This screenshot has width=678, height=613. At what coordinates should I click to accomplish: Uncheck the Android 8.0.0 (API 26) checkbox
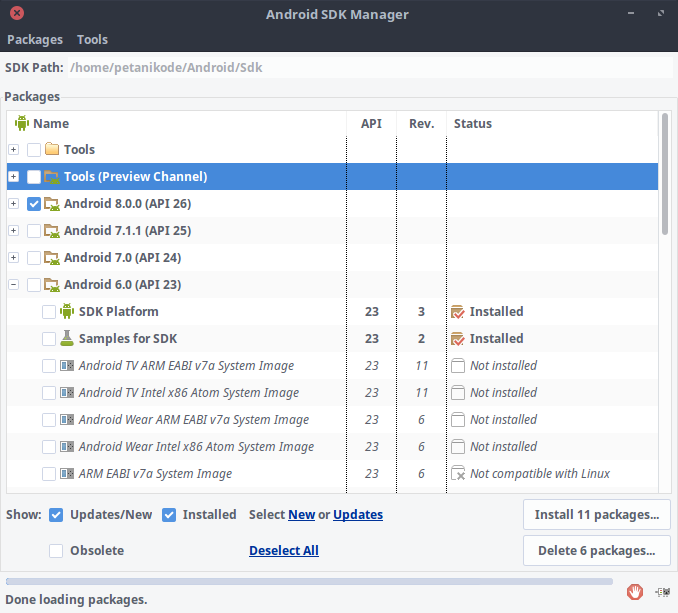tap(34, 204)
